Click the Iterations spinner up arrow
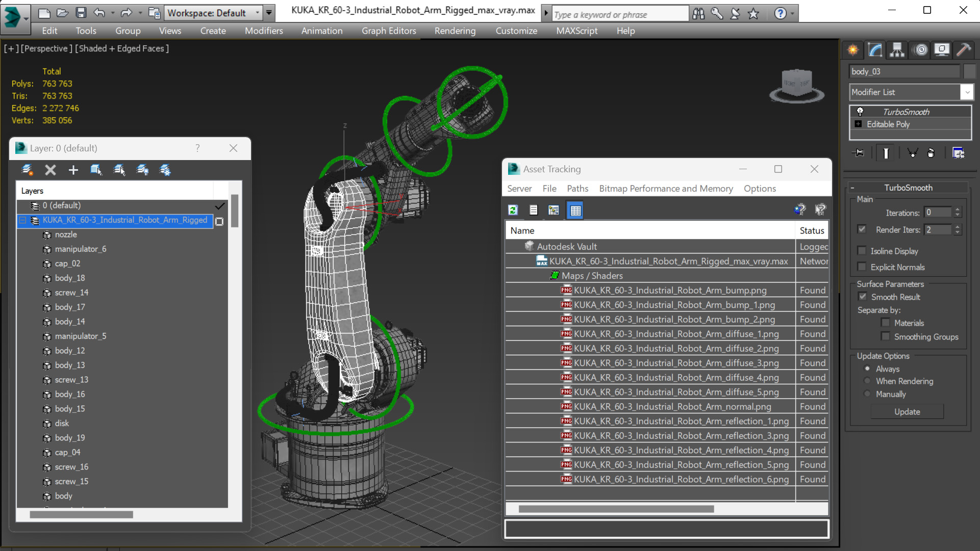The height and width of the screenshot is (551, 980). click(958, 209)
